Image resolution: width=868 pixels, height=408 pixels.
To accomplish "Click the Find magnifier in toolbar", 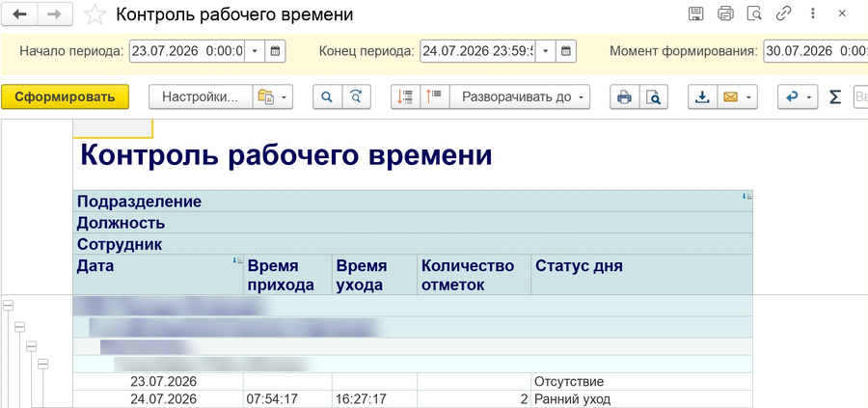I will 327,96.
